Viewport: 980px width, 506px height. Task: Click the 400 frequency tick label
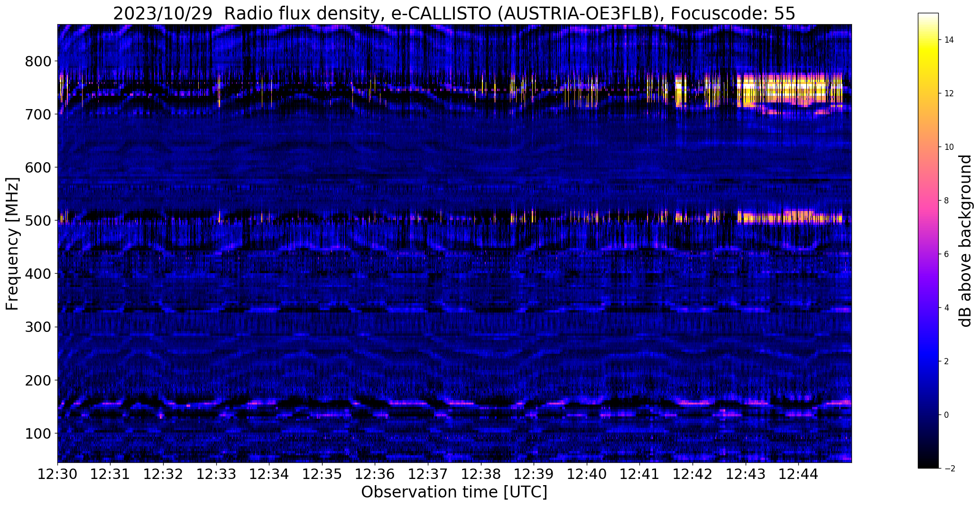point(37,274)
